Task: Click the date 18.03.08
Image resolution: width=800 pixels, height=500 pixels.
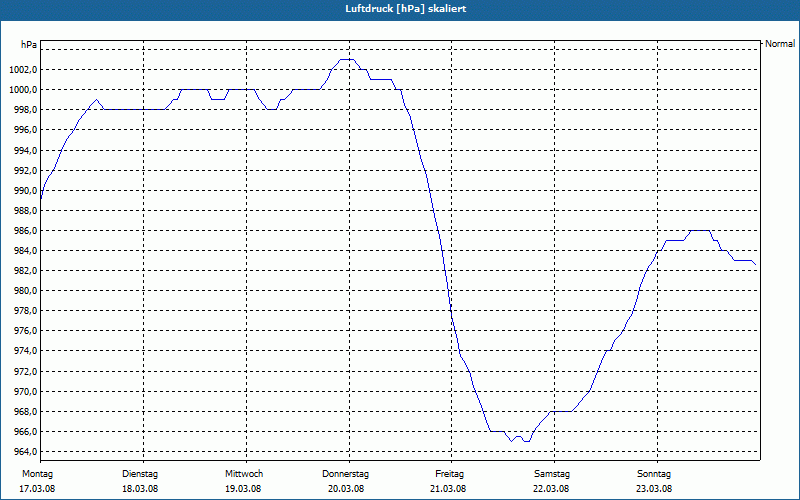Action: pyautogui.click(x=140, y=489)
